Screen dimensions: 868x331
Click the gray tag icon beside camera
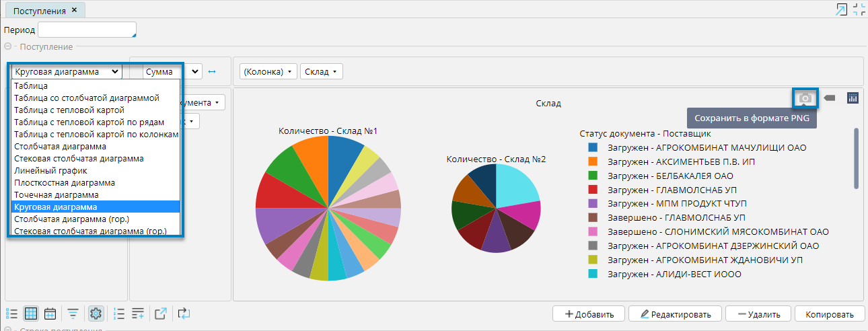pyautogui.click(x=830, y=98)
